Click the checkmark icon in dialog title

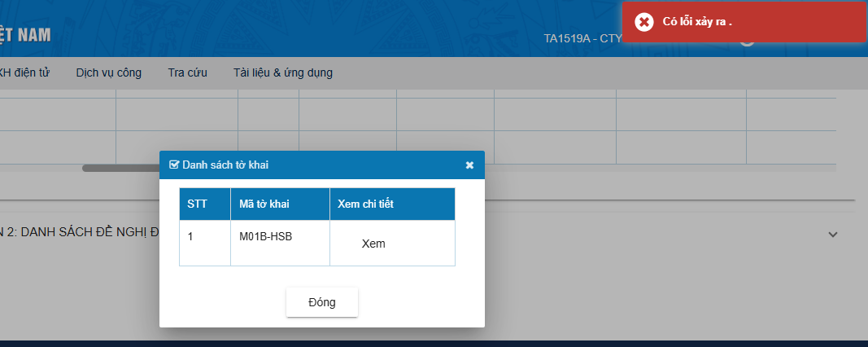pyautogui.click(x=173, y=165)
